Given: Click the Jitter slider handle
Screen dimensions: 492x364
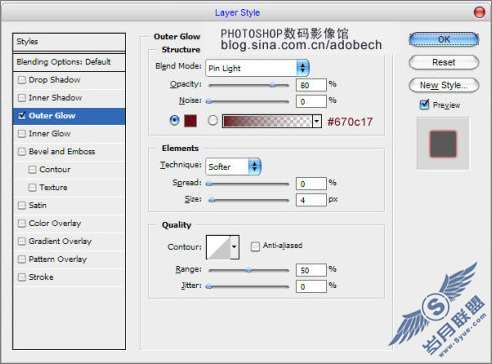Looking at the screenshot, I should pos(209,286).
